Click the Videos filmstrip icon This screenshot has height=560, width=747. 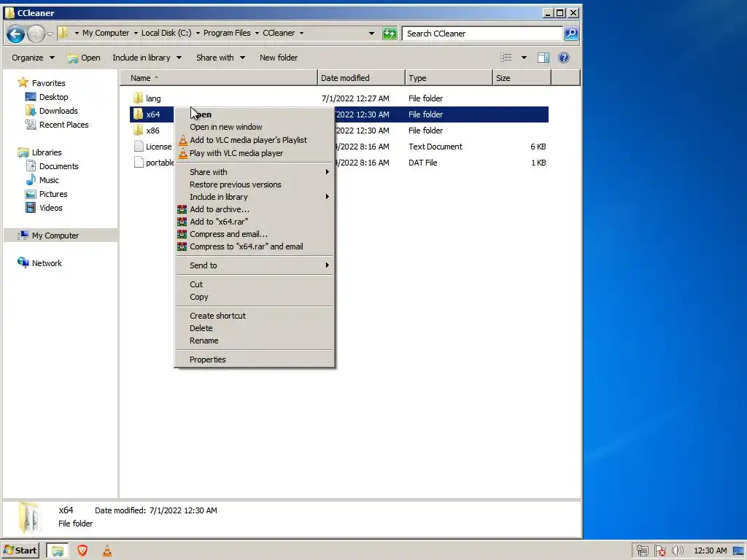[31, 208]
